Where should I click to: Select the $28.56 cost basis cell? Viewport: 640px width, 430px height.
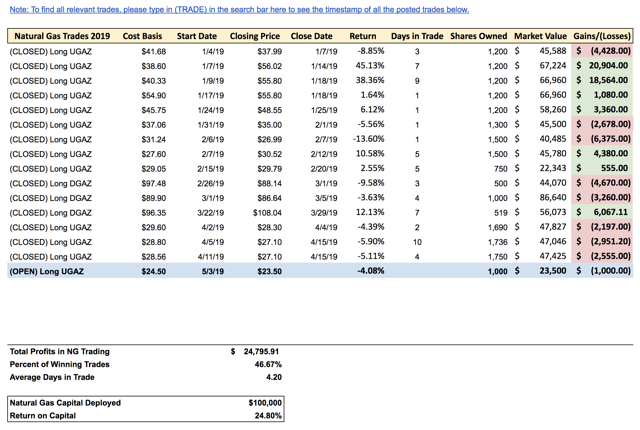153,257
